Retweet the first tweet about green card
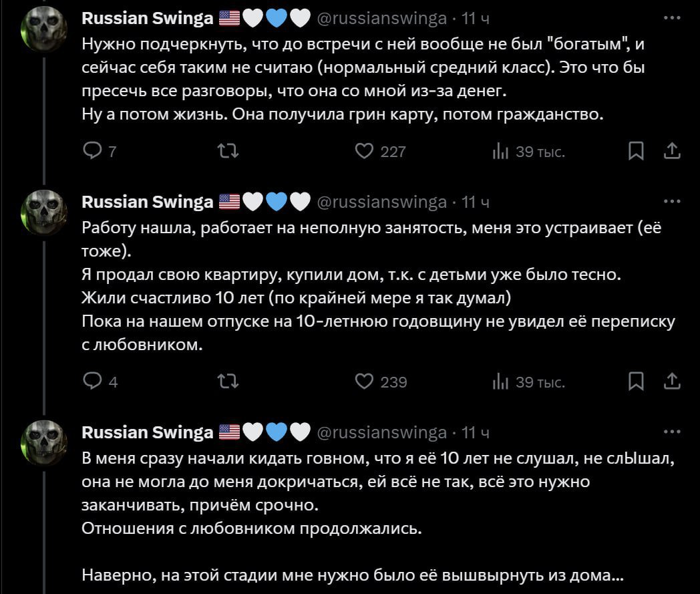 click(x=228, y=152)
